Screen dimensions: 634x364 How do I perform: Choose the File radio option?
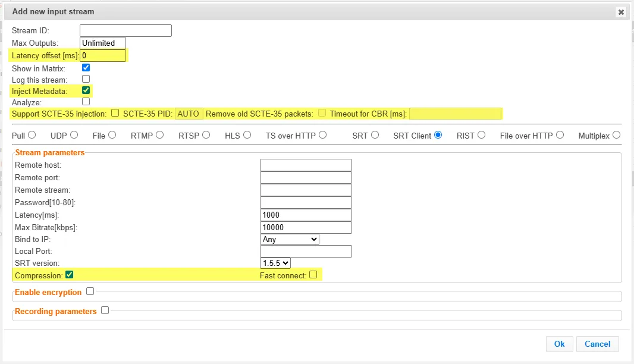click(x=112, y=135)
